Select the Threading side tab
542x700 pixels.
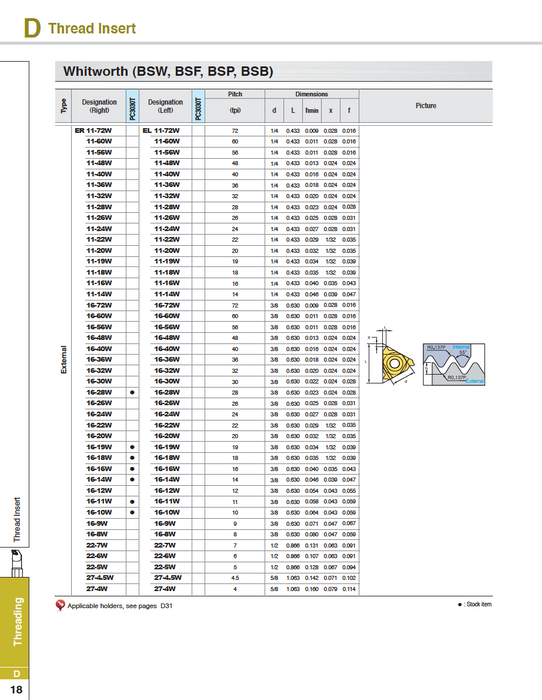click(15, 621)
